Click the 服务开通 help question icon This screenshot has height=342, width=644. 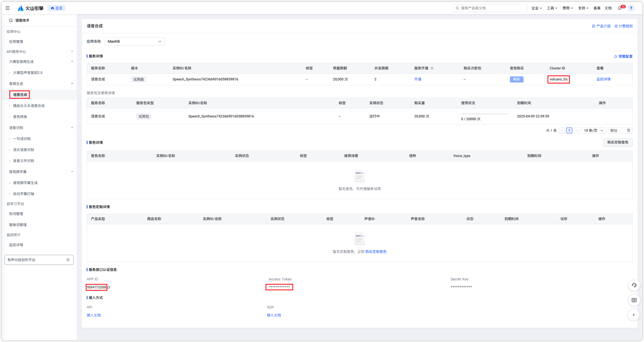coord(432,68)
